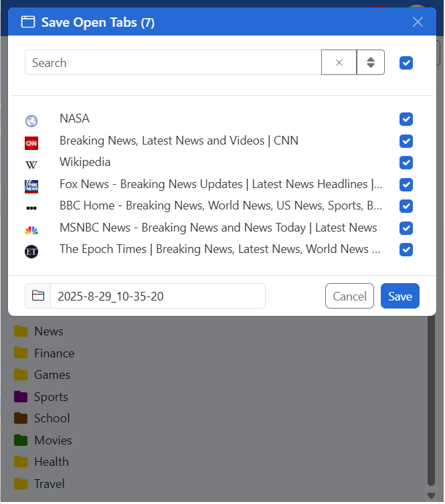Uncheck the BBC Home tab checkbox
Image resolution: width=445 pixels, height=504 pixels.
(406, 206)
